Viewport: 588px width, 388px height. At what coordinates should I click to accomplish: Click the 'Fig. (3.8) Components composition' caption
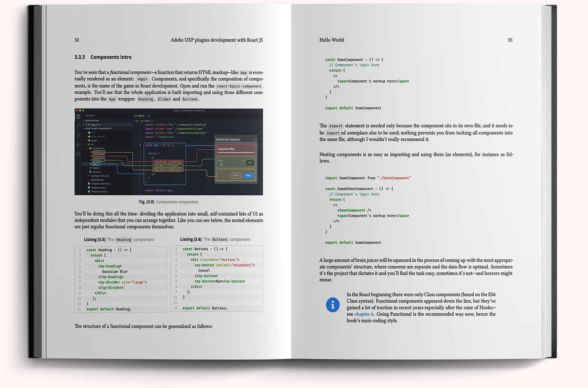[169, 202]
